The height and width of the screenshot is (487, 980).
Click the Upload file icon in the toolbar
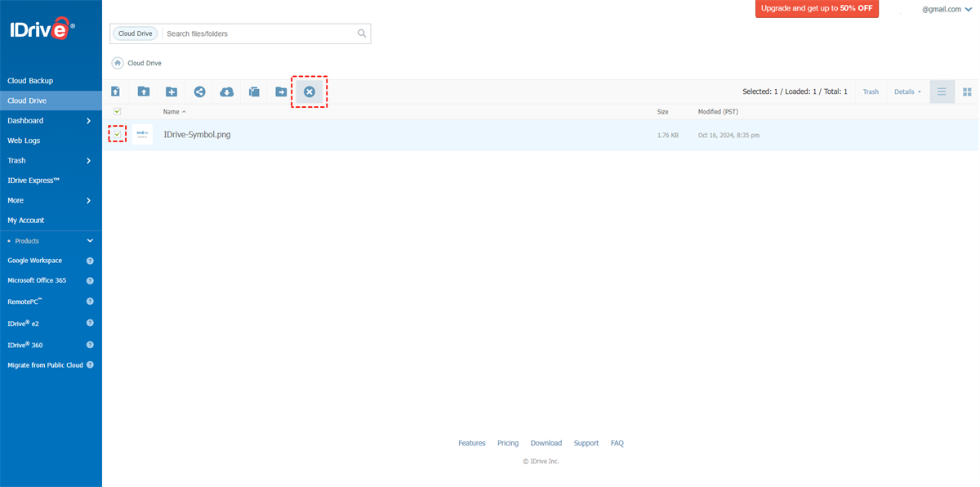(116, 92)
